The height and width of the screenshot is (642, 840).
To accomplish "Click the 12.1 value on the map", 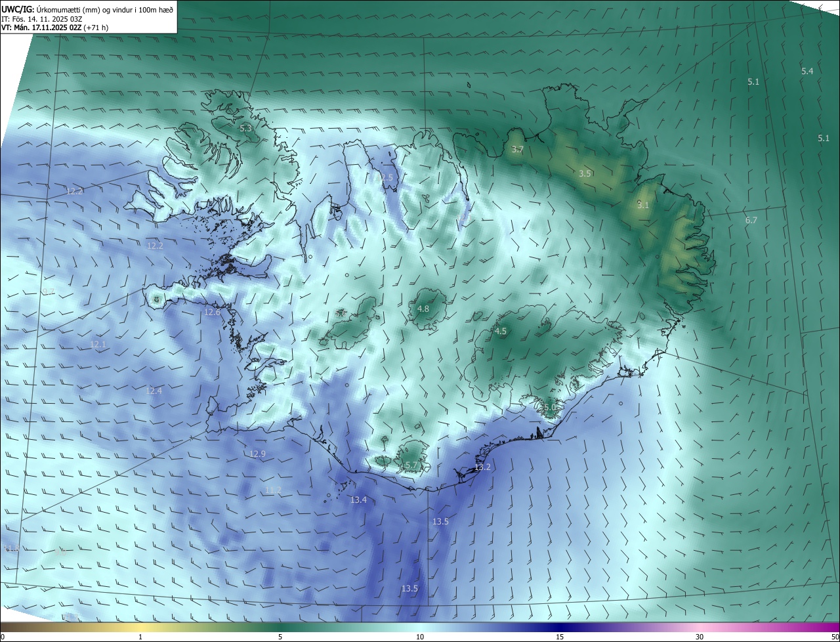I will tap(98, 344).
